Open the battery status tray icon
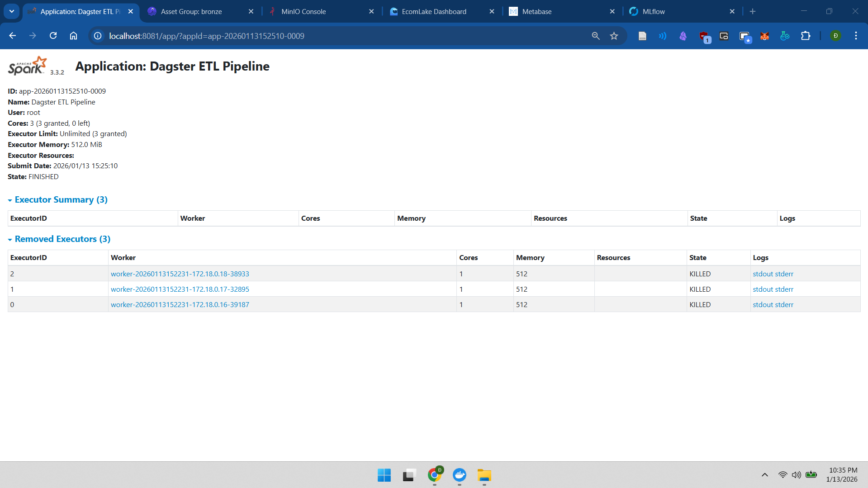Screen dimensions: 868x488 pos(811,475)
